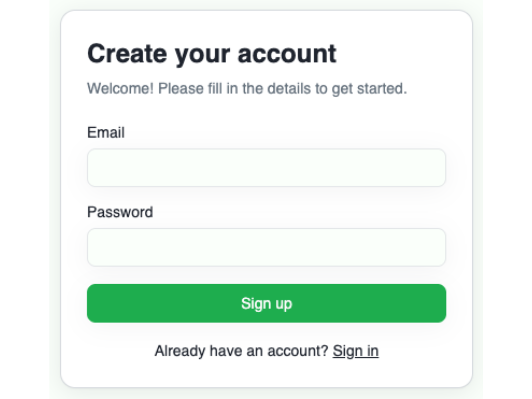Focus the Password input field
Image resolution: width=532 pixels, height=399 pixels.
tap(266, 247)
